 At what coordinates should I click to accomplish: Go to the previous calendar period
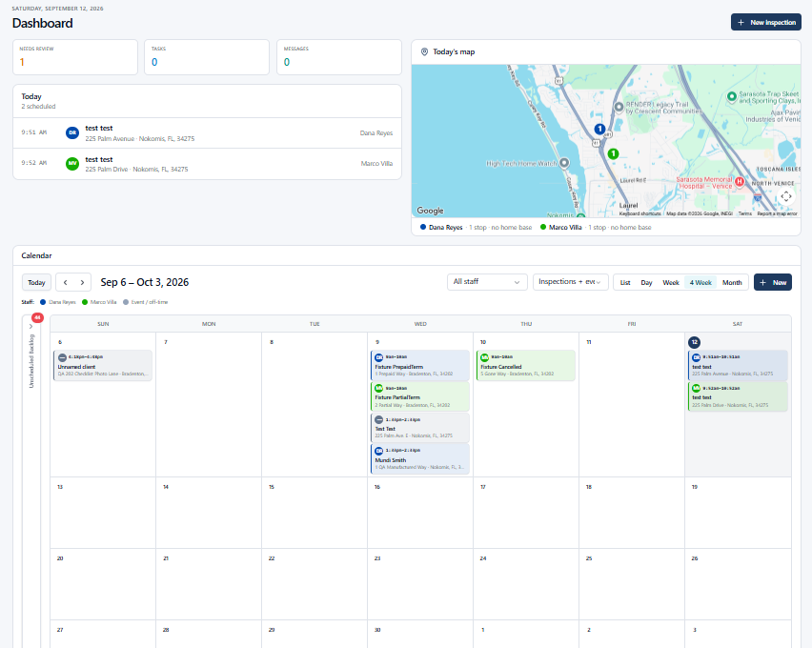tap(65, 282)
